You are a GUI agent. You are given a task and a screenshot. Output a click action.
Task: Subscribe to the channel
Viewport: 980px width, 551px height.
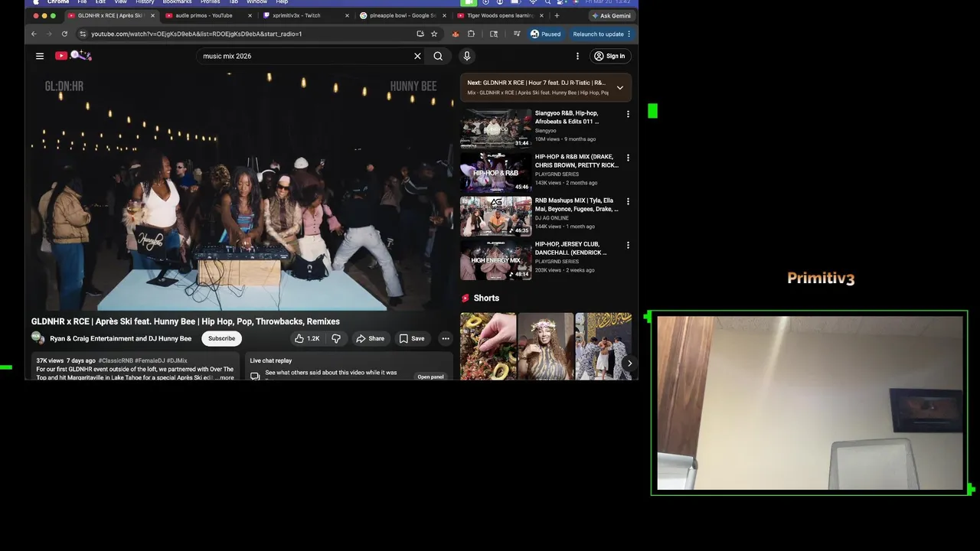click(x=221, y=338)
